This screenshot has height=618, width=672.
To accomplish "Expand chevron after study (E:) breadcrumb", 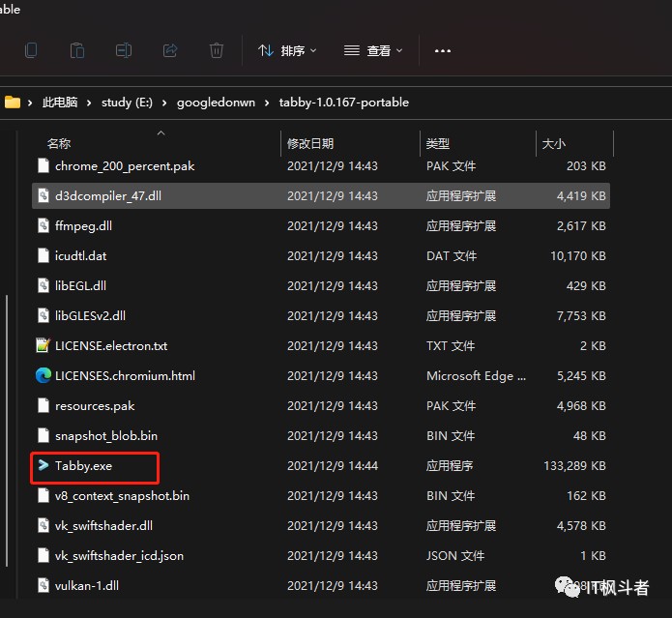I will click(x=164, y=103).
